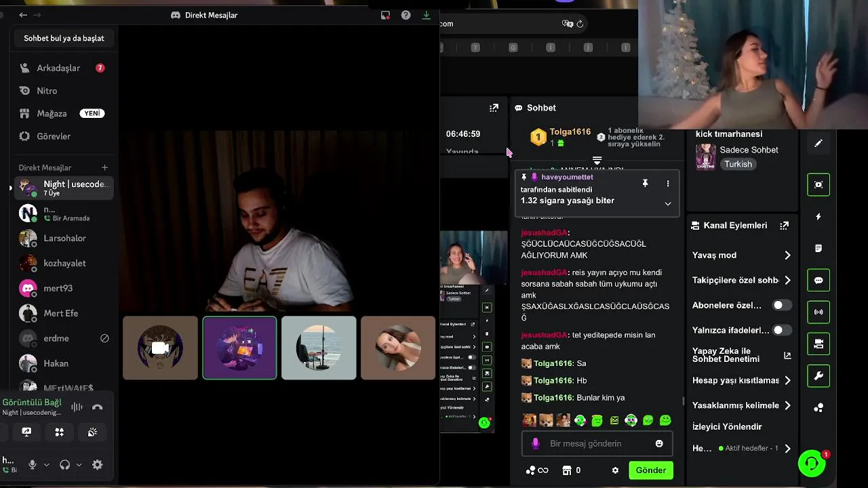Image resolution: width=868 pixels, height=488 pixels.
Task: Open the Discord soundboard icon
Action: pyautogui.click(x=92, y=432)
